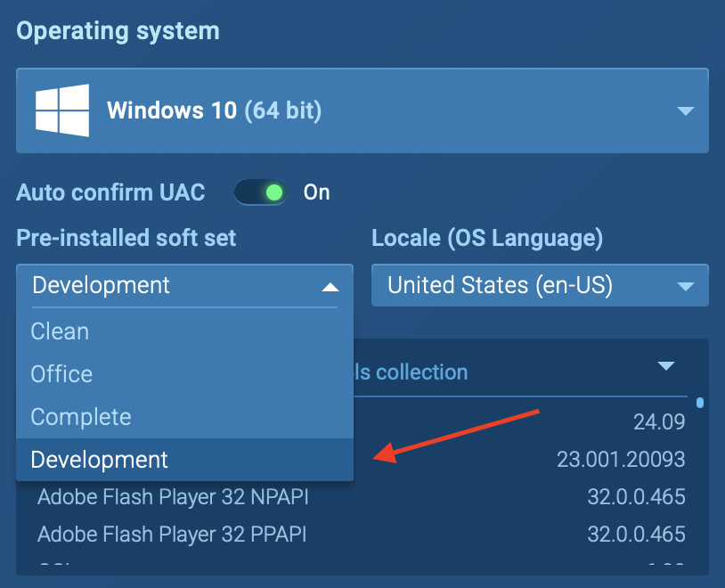
Task: Click the 23.001.20093 version entry
Action: tap(621, 460)
